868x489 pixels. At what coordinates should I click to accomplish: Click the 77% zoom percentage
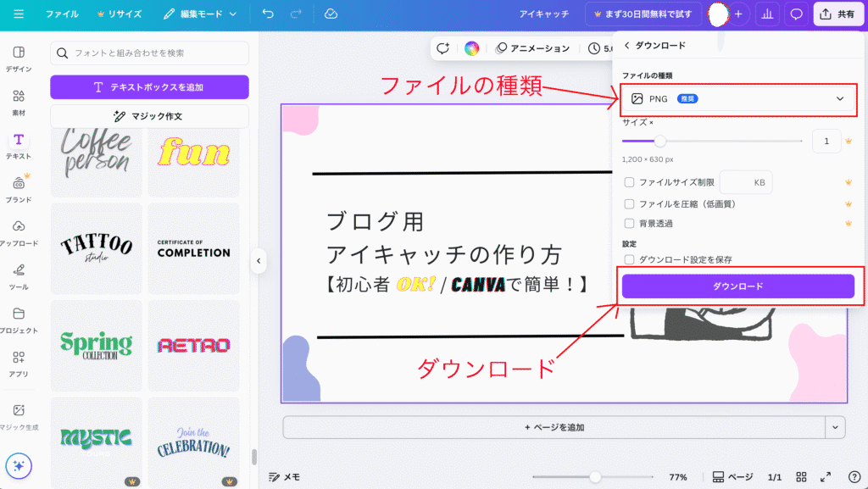[x=678, y=477]
